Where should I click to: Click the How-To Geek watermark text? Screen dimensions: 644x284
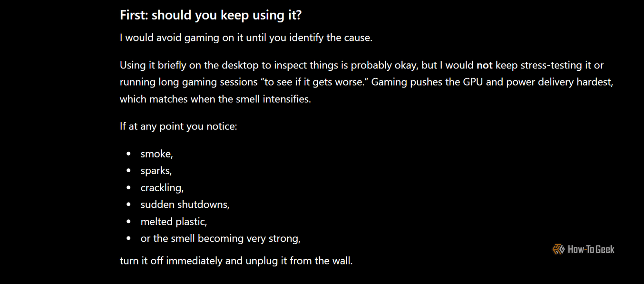(x=591, y=249)
